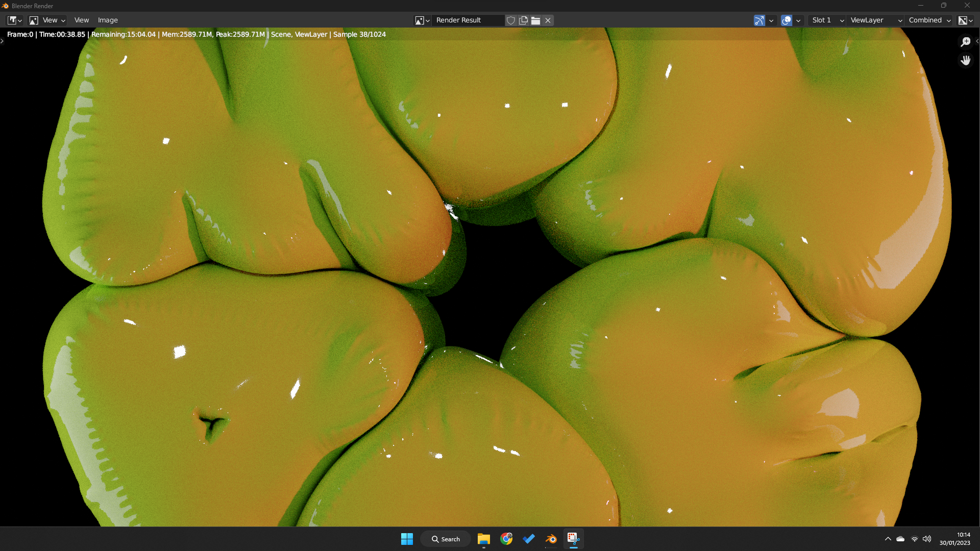Select the Move/Pan hand tool in the sidebar
980x551 pixels.
[x=966, y=60]
